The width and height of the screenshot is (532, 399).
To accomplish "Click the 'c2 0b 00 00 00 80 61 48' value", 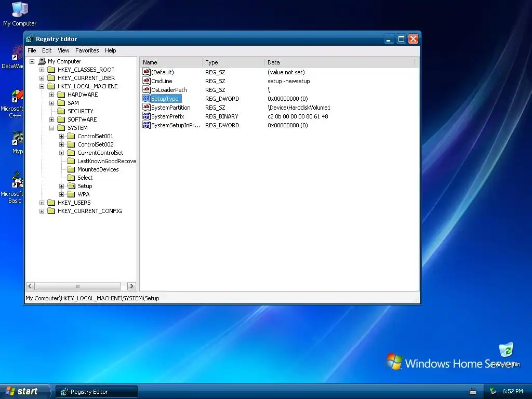I will [298, 116].
